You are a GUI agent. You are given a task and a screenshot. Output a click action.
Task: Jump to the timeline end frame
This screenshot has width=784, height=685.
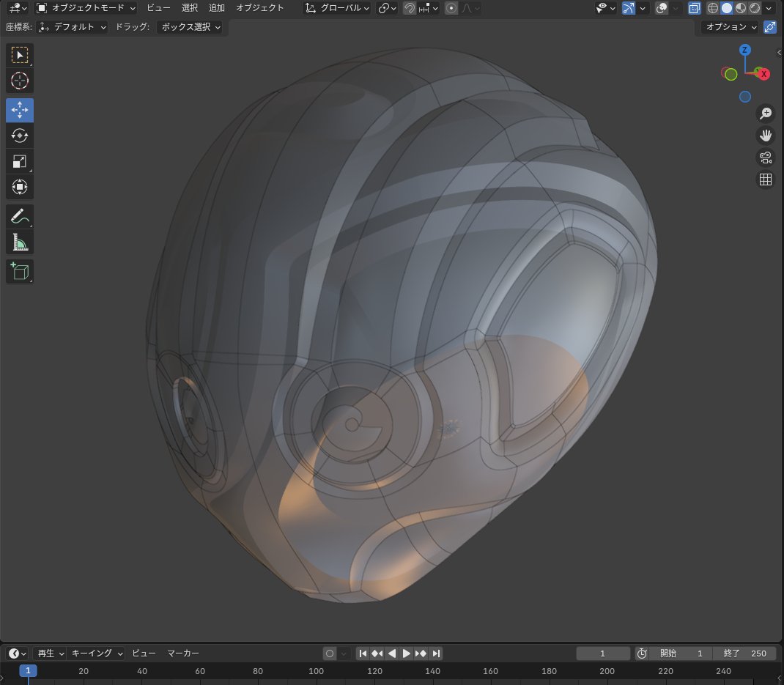pos(436,653)
